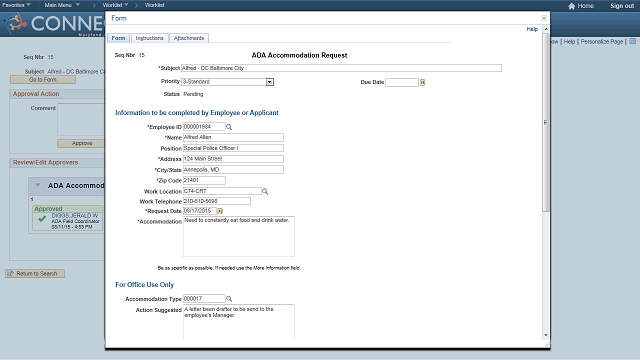Open the Favorites dropdown menu
This screenshot has height=360, width=640.
[16, 5]
